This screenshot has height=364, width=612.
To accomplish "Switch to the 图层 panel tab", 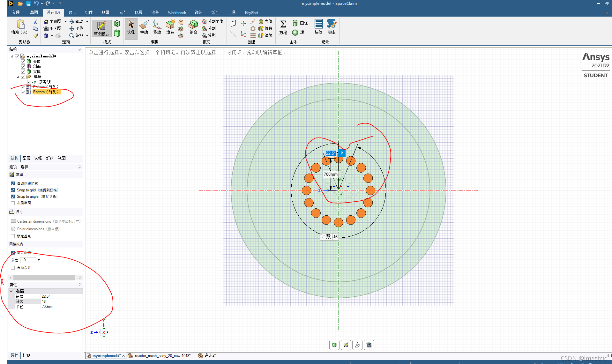I will pos(26,158).
